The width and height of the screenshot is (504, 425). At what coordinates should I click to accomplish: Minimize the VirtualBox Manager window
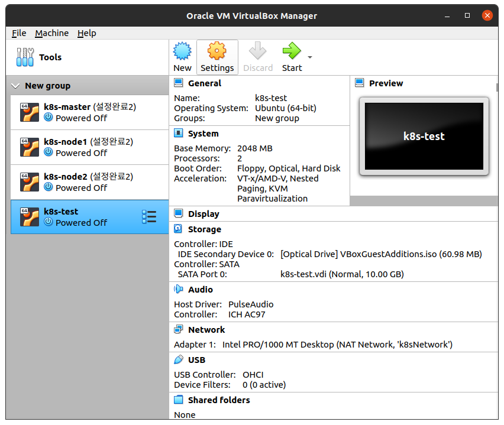pos(447,16)
